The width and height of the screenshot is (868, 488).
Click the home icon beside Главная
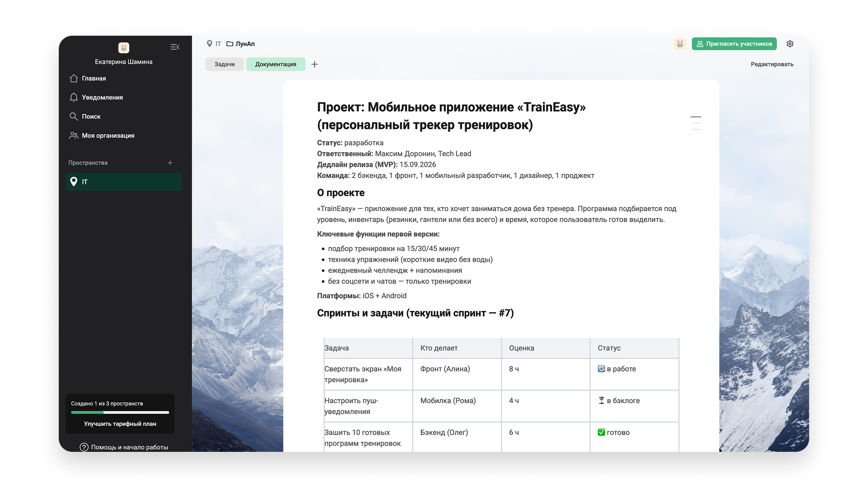74,78
